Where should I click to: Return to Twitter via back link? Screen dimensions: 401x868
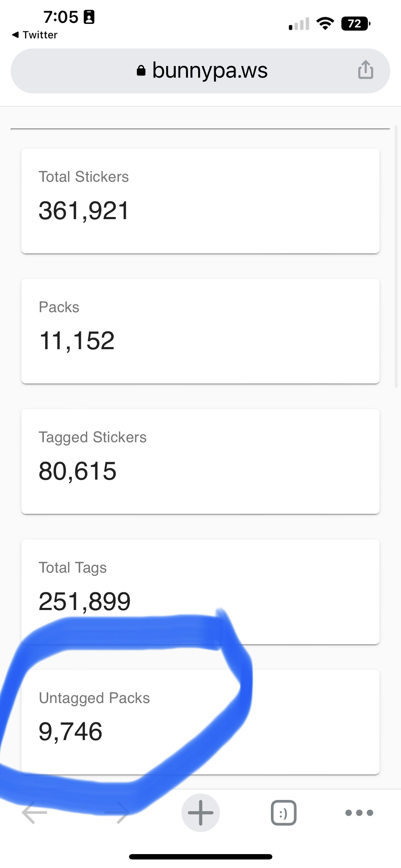coord(35,35)
